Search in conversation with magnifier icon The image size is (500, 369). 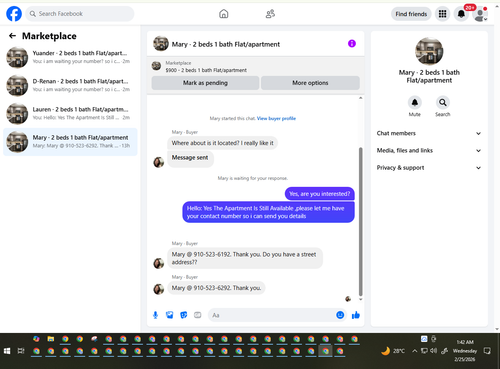pos(443,102)
